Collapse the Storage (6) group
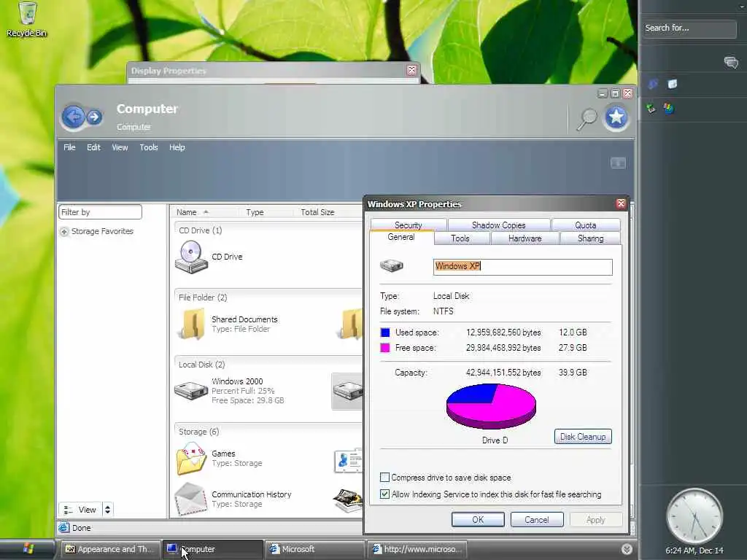 198,432
